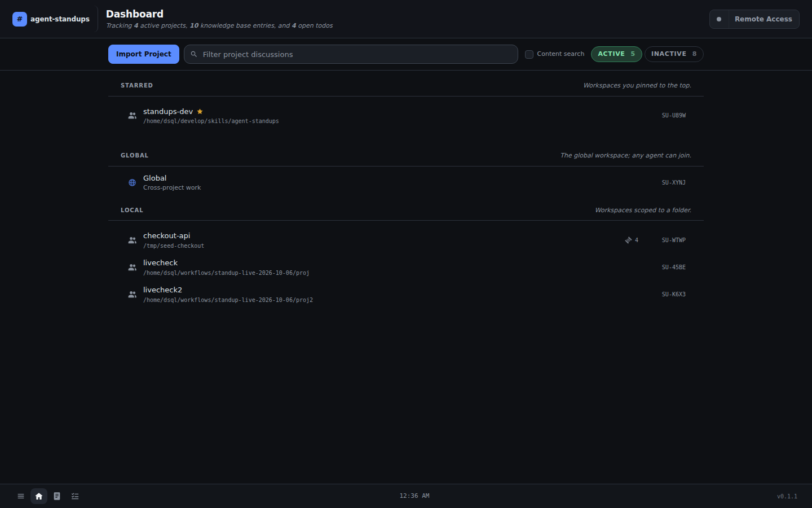Screen dimensions: 812x508
Task: Toggle the ACTIVE 5 filter
Action: (x=616, y=54)
